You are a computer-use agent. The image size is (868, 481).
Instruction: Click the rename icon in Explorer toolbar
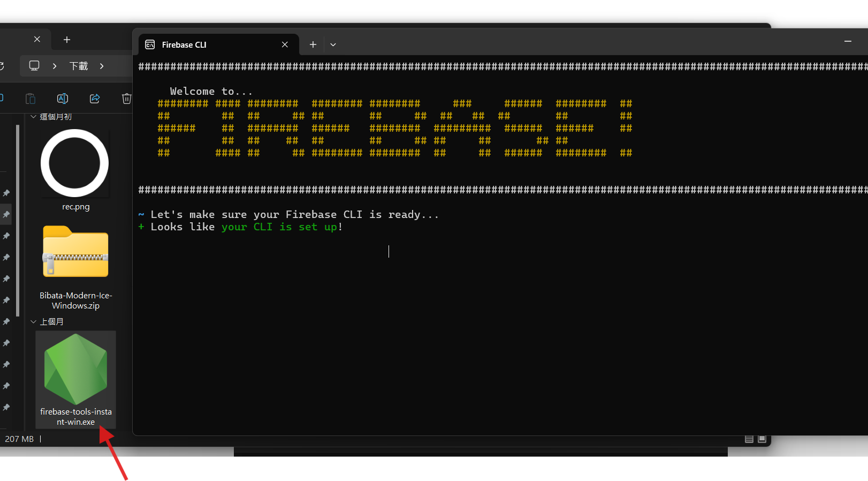(x=63, y=99)
